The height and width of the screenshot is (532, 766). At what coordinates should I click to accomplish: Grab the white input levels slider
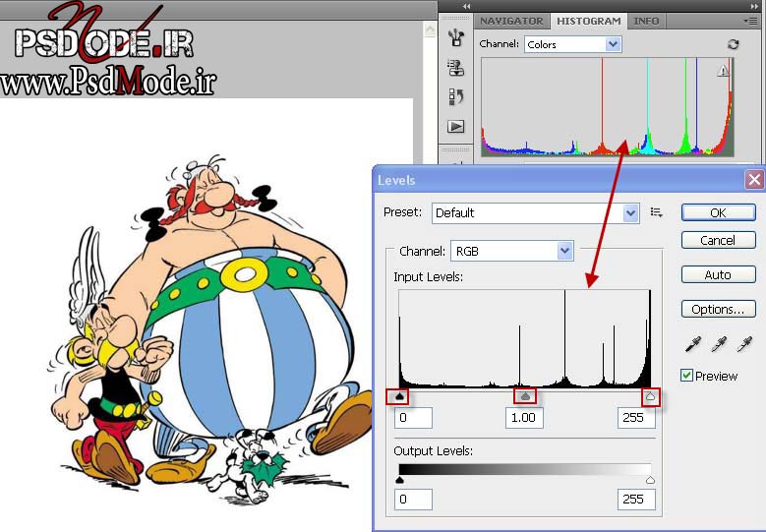(650, 396)
